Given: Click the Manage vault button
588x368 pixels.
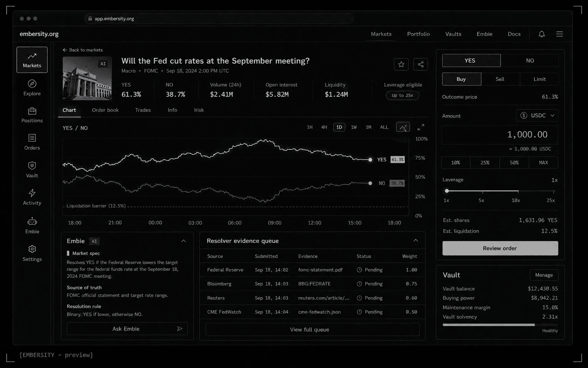Looking at the screenshot, I should tap(544, 275).
